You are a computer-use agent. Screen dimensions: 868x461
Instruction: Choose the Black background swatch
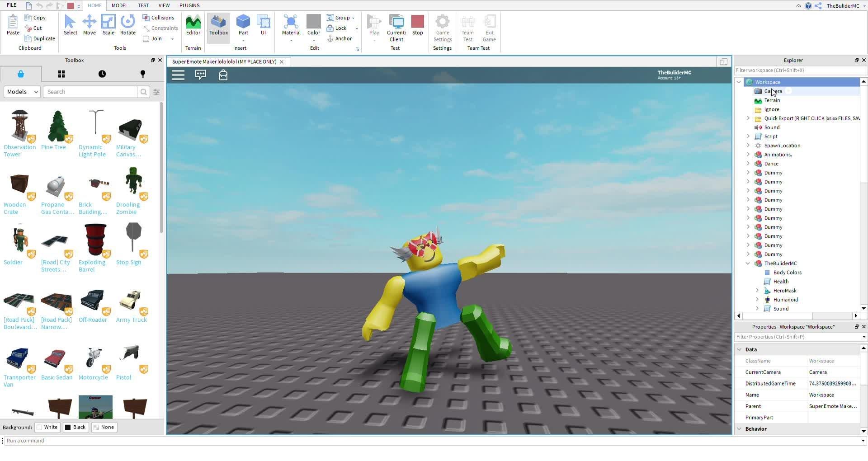click(x=75, y=427)
